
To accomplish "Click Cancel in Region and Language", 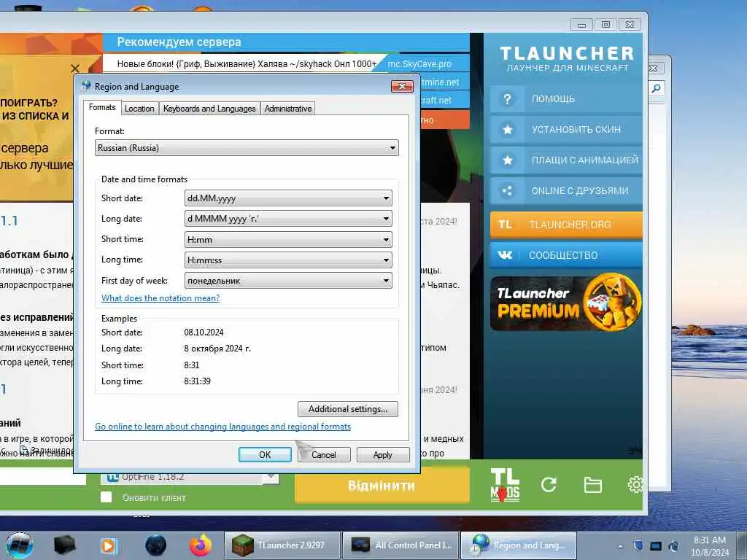I will click(324, 455).
